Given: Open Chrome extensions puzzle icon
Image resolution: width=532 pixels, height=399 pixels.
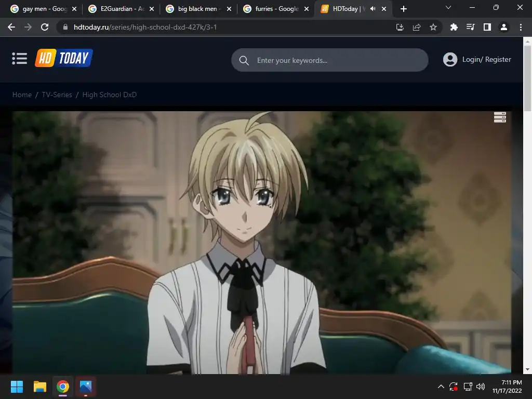Looking at the screenshot, I should 454,27.
